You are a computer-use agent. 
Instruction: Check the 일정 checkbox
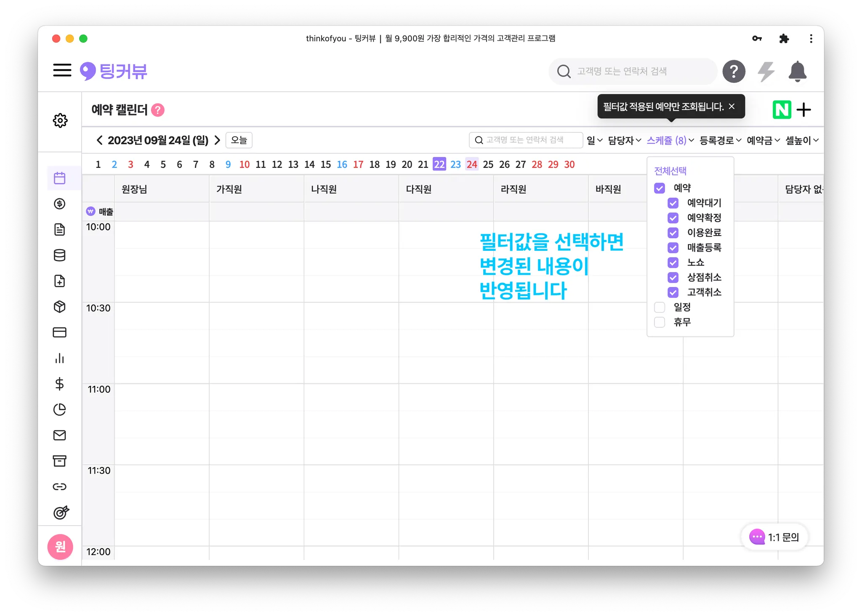[x=660, y=307]
